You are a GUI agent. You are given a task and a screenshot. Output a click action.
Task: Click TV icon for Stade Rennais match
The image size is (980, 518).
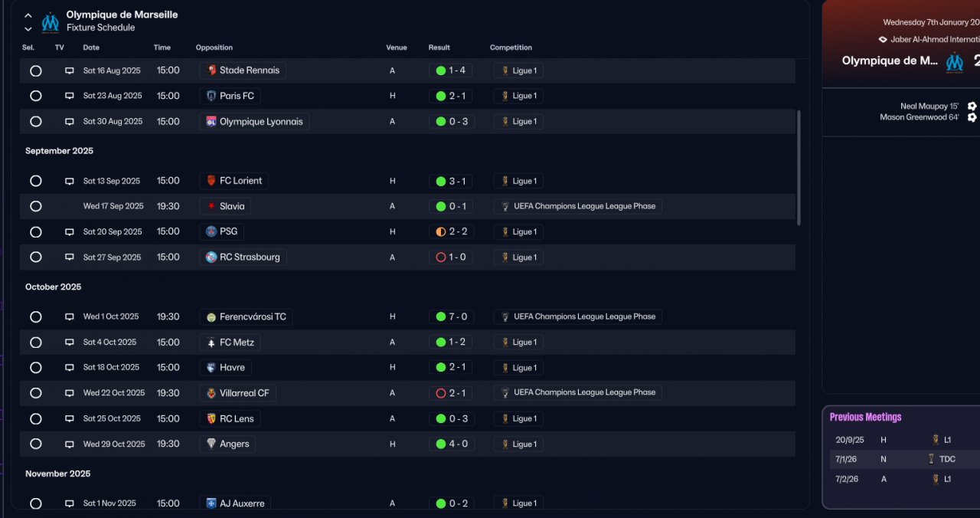coord(69,70)
